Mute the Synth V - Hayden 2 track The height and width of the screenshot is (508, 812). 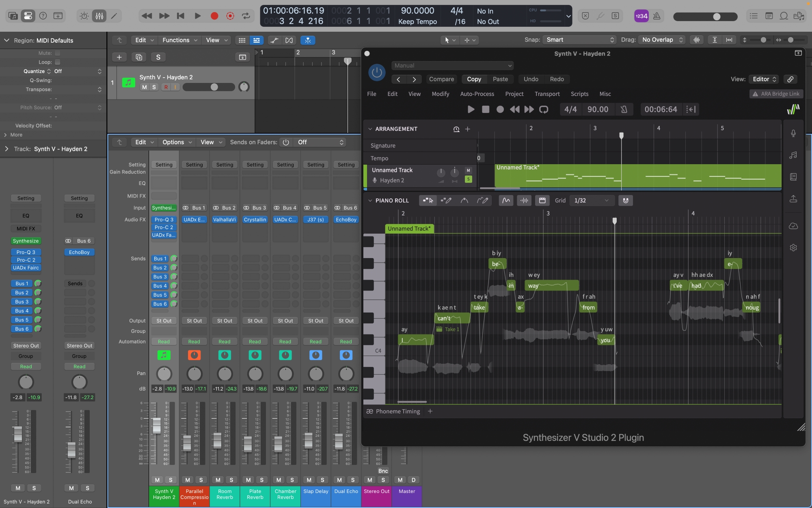coord(144,87)
